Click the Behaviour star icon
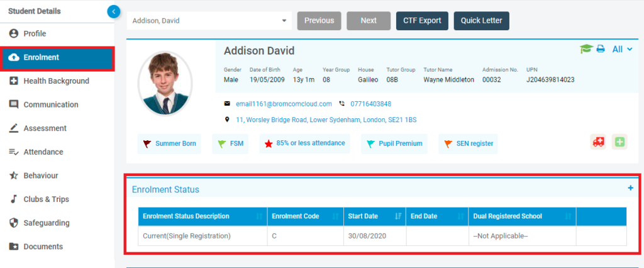 (x=14, y=176)
